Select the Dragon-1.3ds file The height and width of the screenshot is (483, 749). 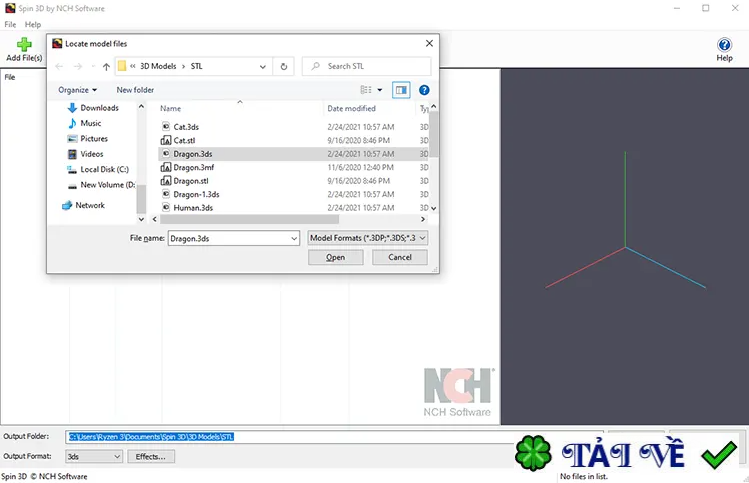(x=196, y=194)
